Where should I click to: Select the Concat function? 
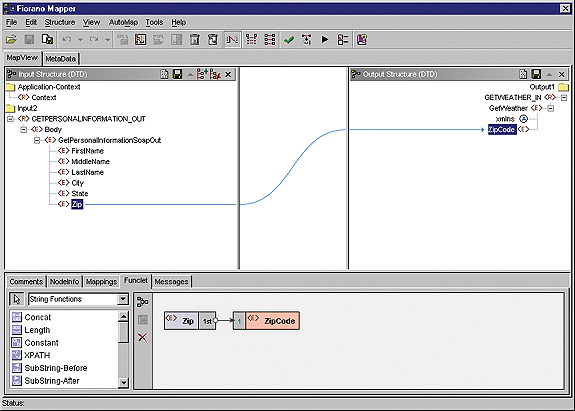click(x=37, y=317)
